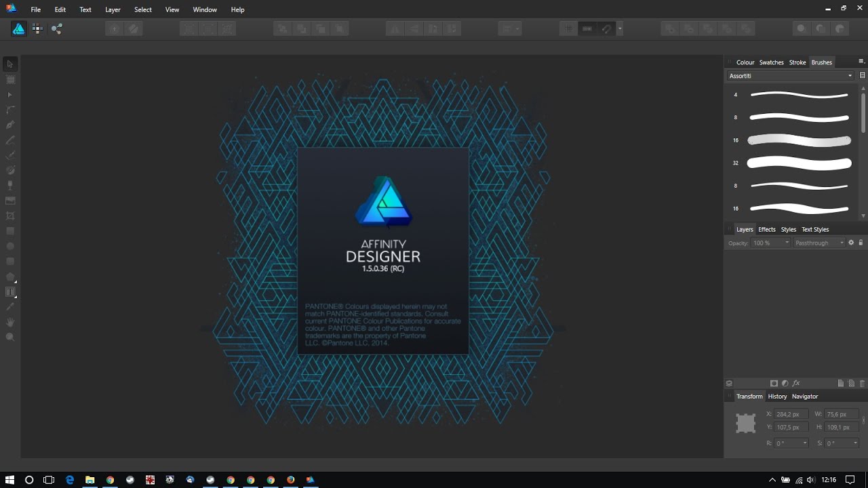Open the Edit menu
The width and height of the screenshot is (868, 488).
click(60, 10)
